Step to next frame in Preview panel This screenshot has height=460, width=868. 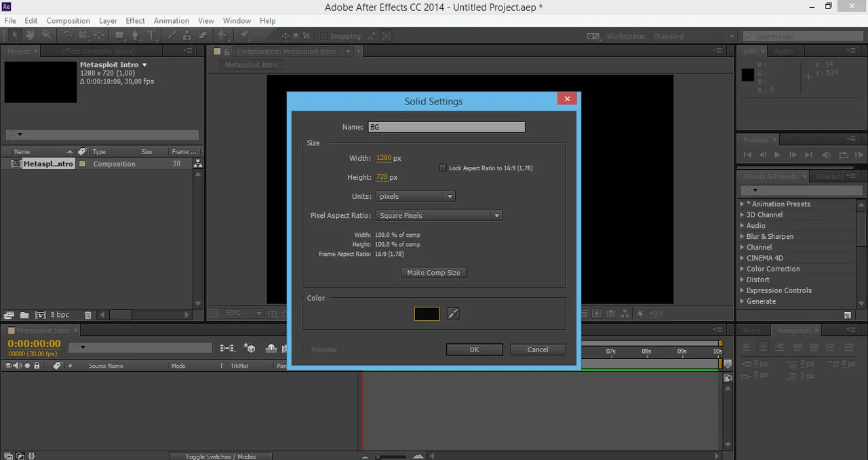click(793, 155)
